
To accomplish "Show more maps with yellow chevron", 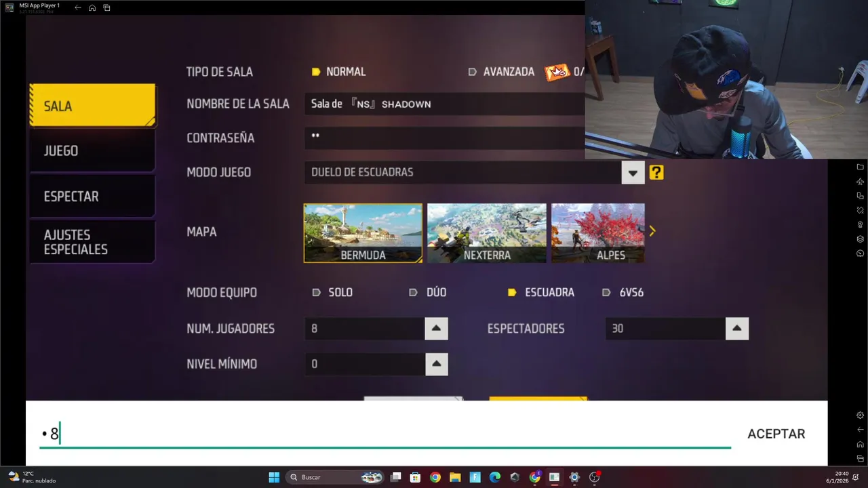I will point(652,232).
